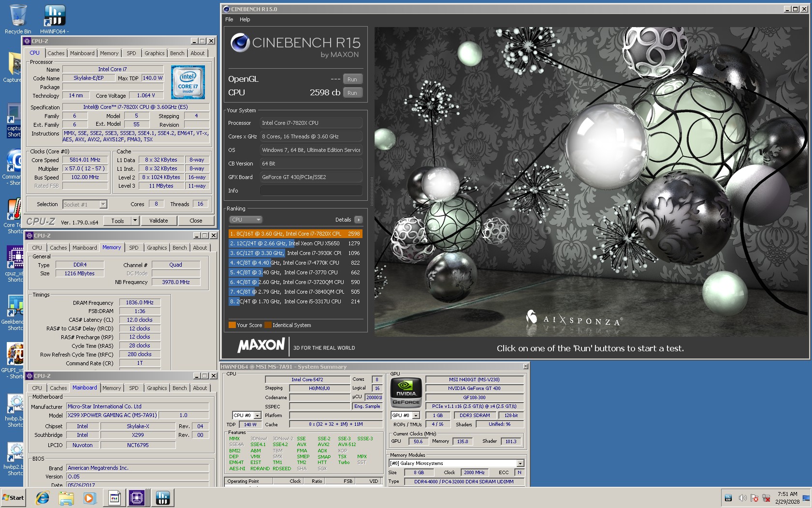Switch to CPU tab in CPU-Z Mainboard window
Image resolution: width=812 pixels, height=508 pixels.
tap(37, 388)
